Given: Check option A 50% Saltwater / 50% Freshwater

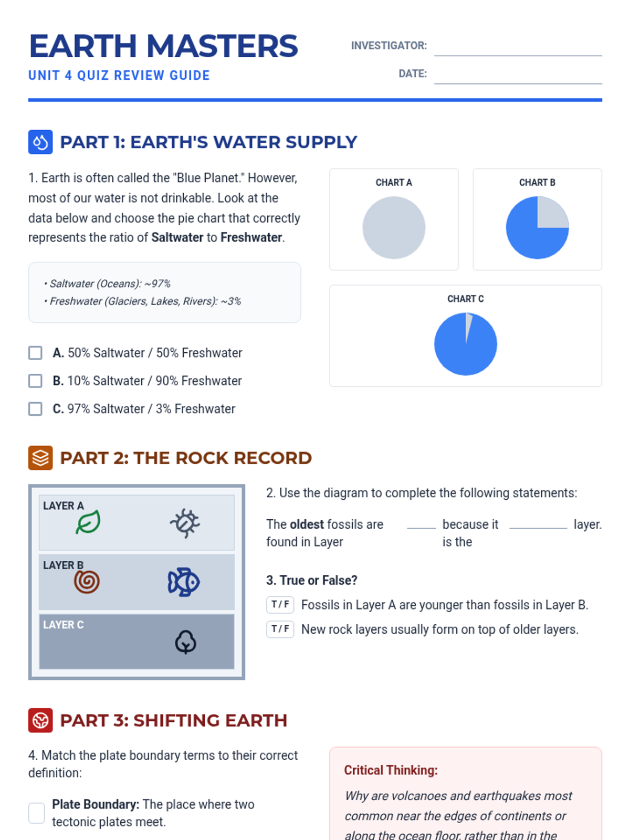Looking at the screenshot, I should [x=35, y=353].
